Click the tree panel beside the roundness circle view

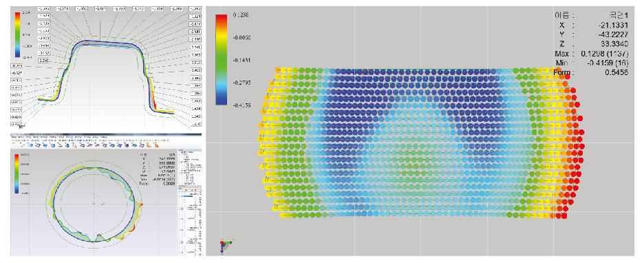(189, 202)
